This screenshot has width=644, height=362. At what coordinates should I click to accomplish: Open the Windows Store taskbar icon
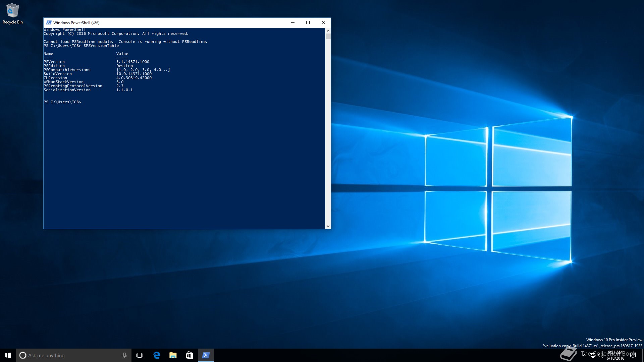point(189,355)
